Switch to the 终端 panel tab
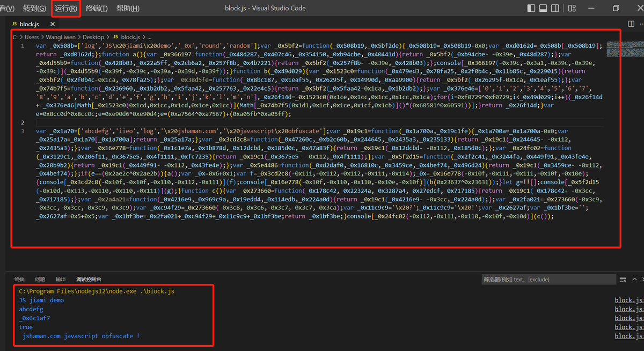 coord(19,279)
